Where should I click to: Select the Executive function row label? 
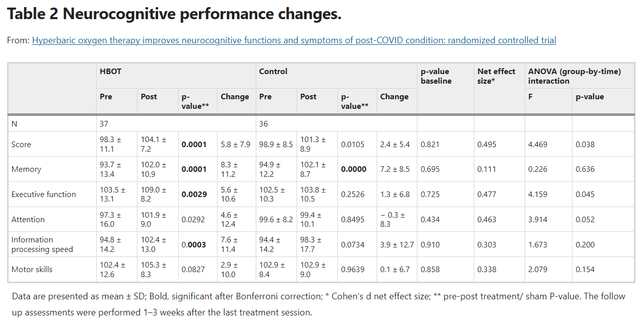[44, 195]
